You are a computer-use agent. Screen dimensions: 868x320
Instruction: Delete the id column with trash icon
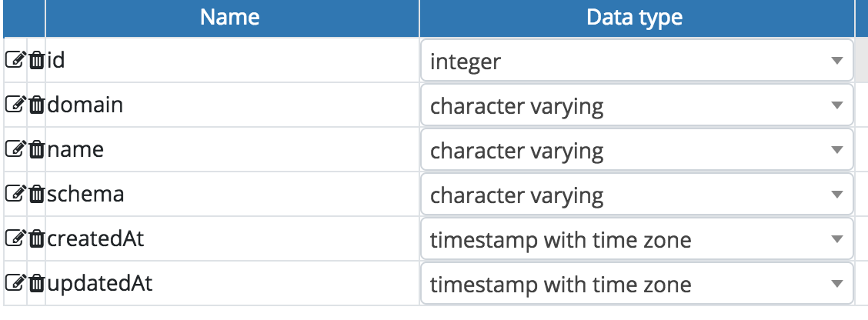coord(36,59)
